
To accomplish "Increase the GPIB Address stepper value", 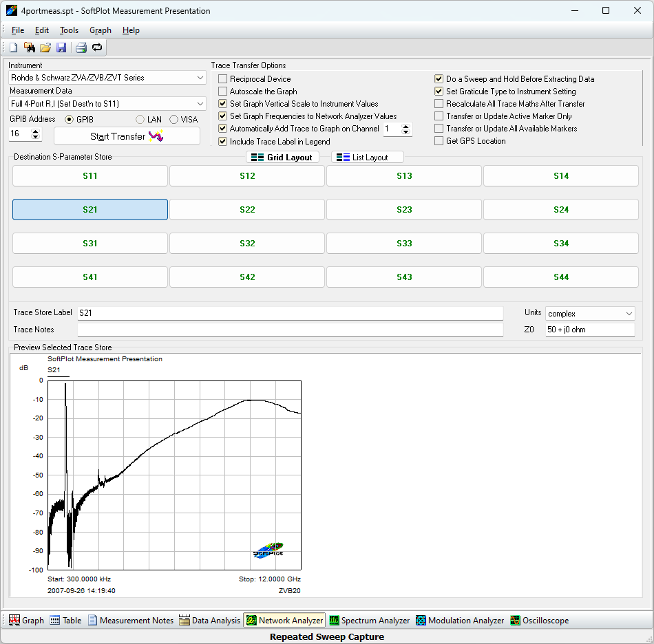I will tap(36, 130).
